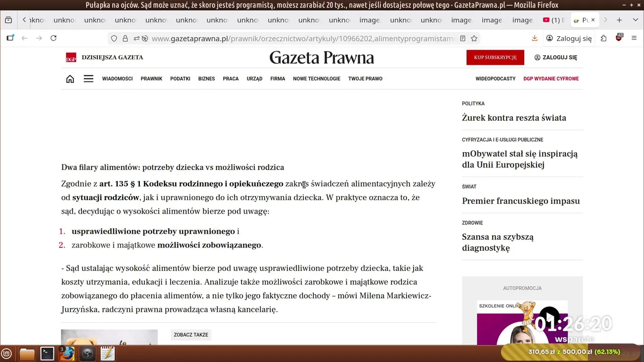
Task: Click Cyfryzacja i e-usługi publiczne label
Action: [503, 140]
